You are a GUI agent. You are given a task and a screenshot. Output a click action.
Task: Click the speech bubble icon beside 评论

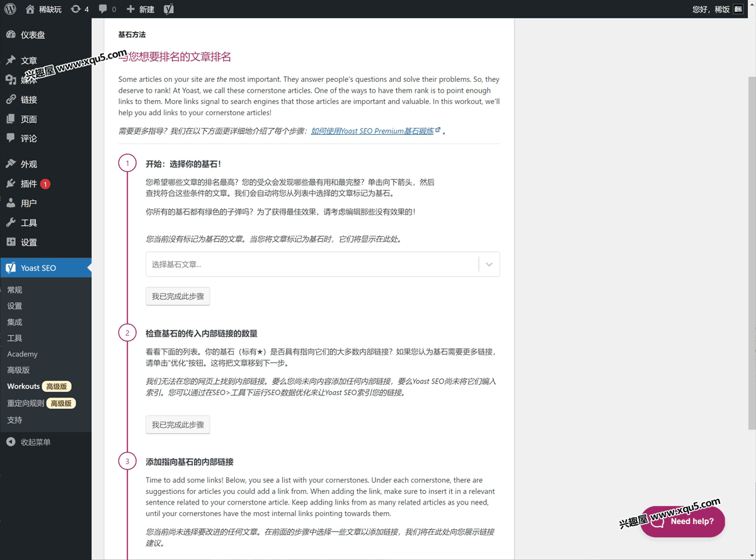pyautogui.click(x=11, y=138)
